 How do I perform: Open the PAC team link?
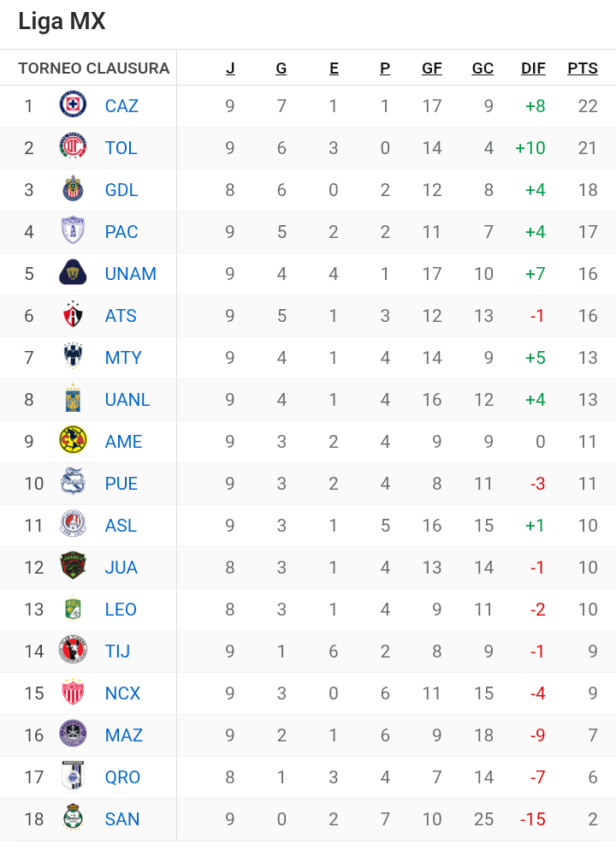(x=121, y=231)
